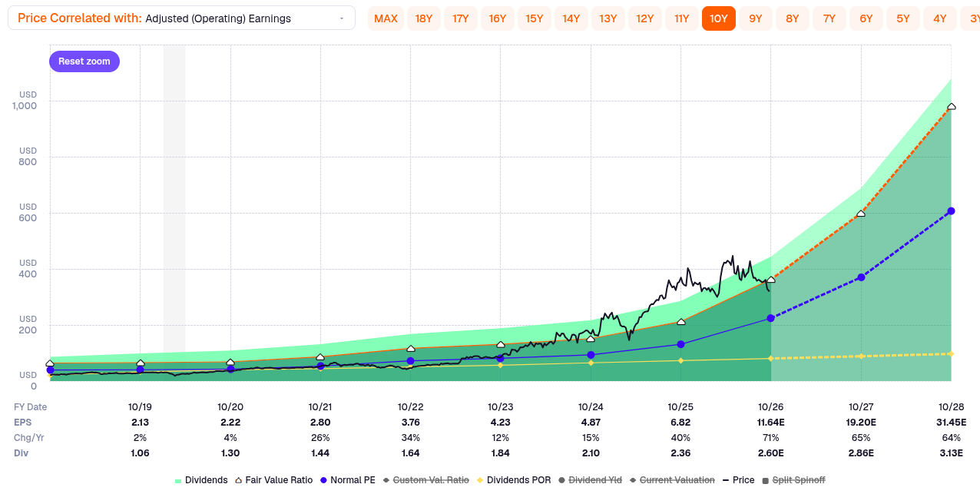Enable the Custom Val. Ratio series

tap(425, 480)
